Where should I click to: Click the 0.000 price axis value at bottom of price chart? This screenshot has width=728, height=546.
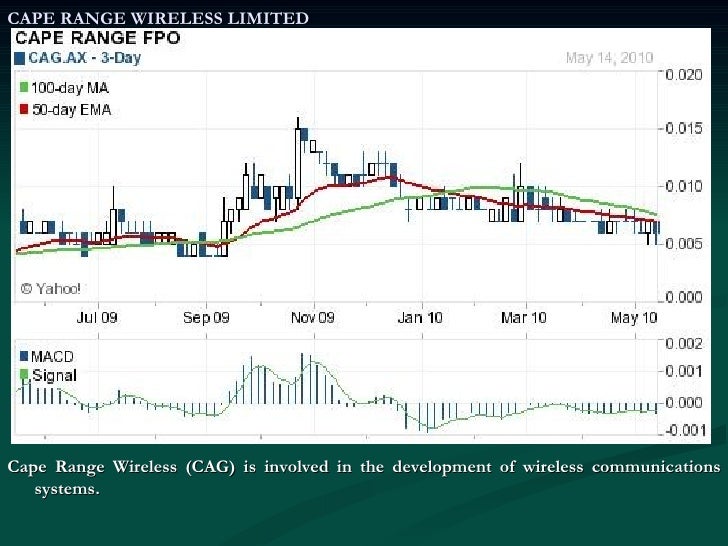[x=684, y=296]
